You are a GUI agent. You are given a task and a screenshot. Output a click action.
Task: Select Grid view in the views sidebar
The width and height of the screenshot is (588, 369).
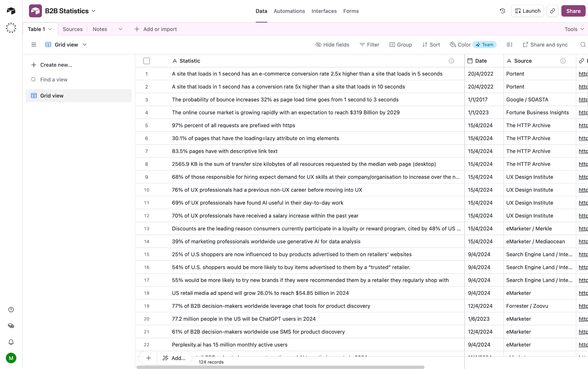pyautogui.click(x=79, y=96)
